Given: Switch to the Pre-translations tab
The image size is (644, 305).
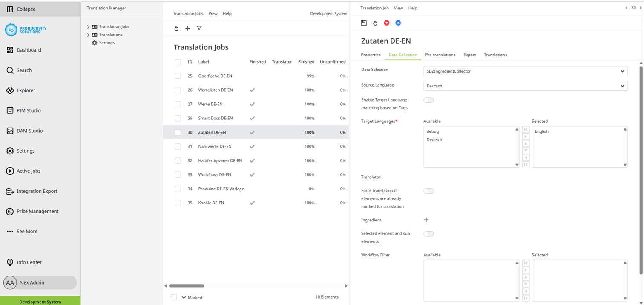Looking at the screenshot, I should (440, 55).
